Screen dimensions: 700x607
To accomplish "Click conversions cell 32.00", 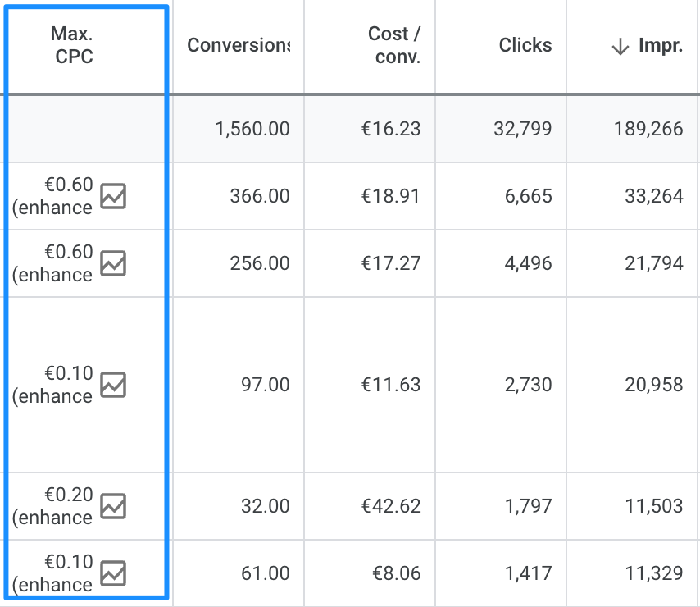I will click(266, 506).
